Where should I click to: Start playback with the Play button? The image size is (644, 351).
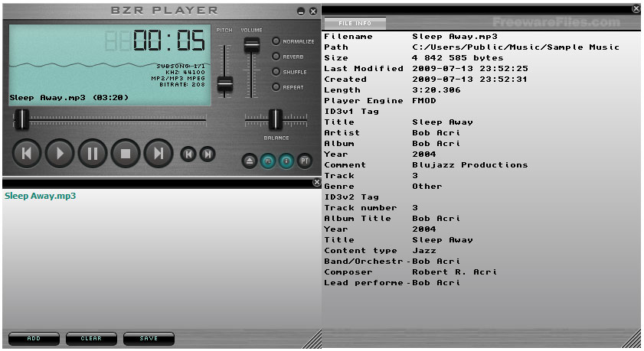coord(60,154)
